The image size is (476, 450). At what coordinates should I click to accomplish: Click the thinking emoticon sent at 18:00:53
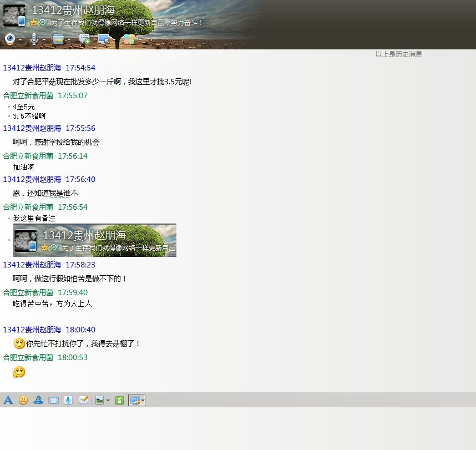point(19,372)
